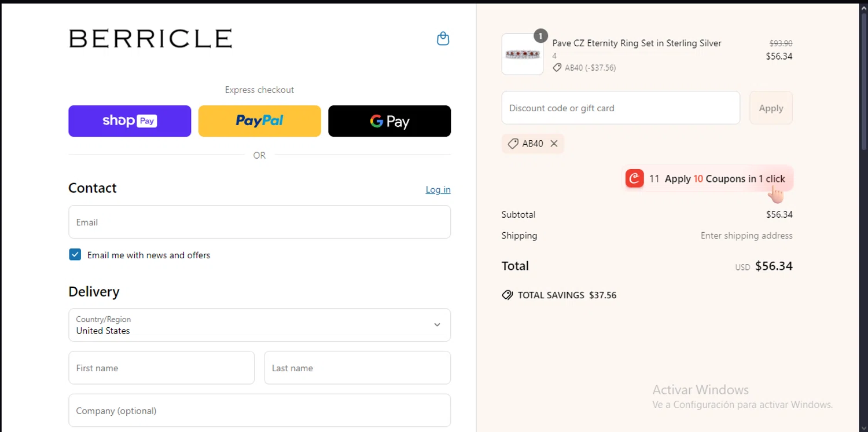This screenshot has height=432, width=868.
Task: Click the quantity badge on product thumbnail
Action: click(540, 36)
